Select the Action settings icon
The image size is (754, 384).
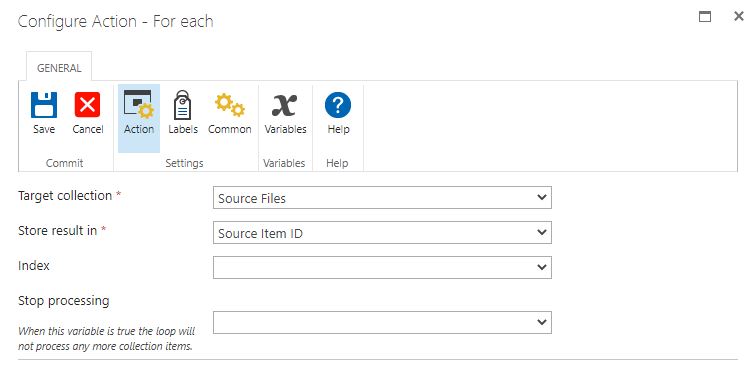[138, 104]
